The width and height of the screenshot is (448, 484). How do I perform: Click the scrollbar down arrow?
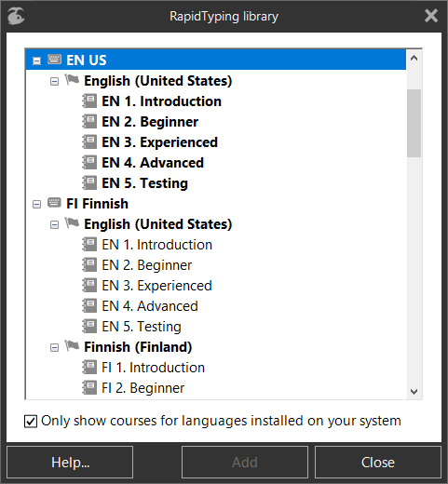point(414,392)
